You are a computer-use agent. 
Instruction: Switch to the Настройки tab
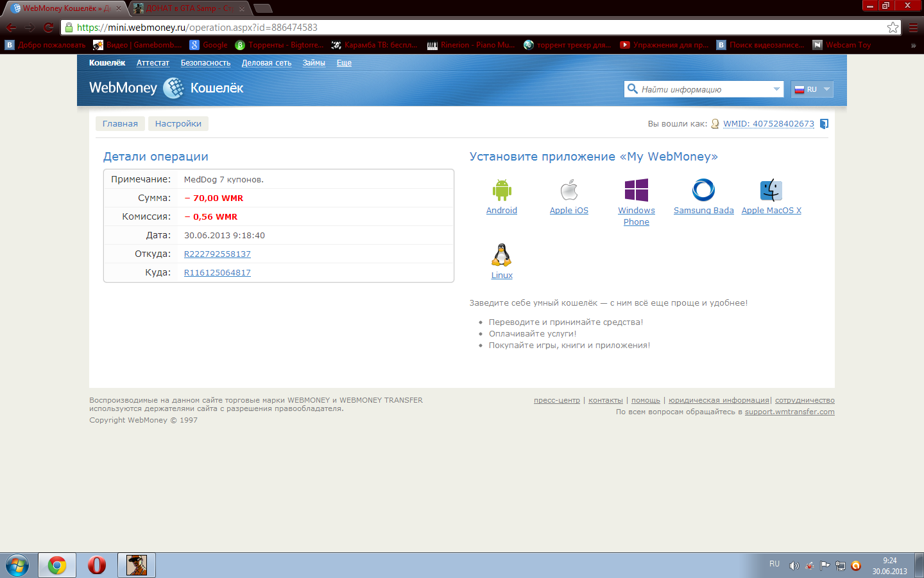(x=178, y=124)
